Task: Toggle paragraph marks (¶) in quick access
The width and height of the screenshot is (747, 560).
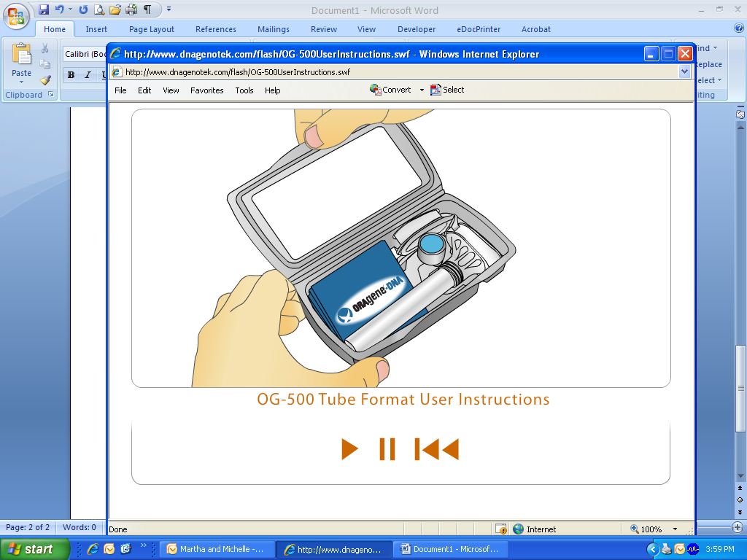Action: tap(147, 9)
